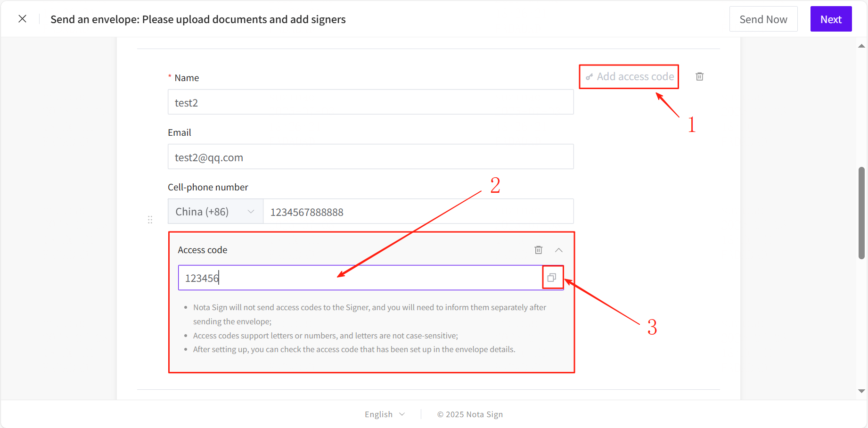Focus the Name input field
This screenshot has width=868, height=428.
[x=370, y=102]
